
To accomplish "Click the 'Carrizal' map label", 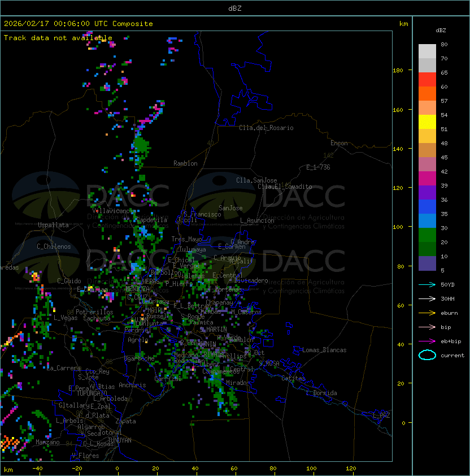I will [x=168, y=379].
